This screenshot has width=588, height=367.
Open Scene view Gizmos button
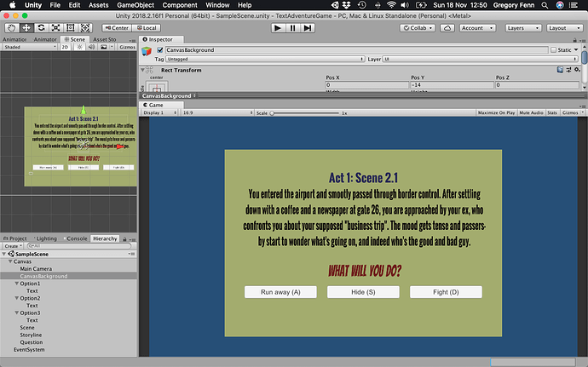(x=127, y=47)
